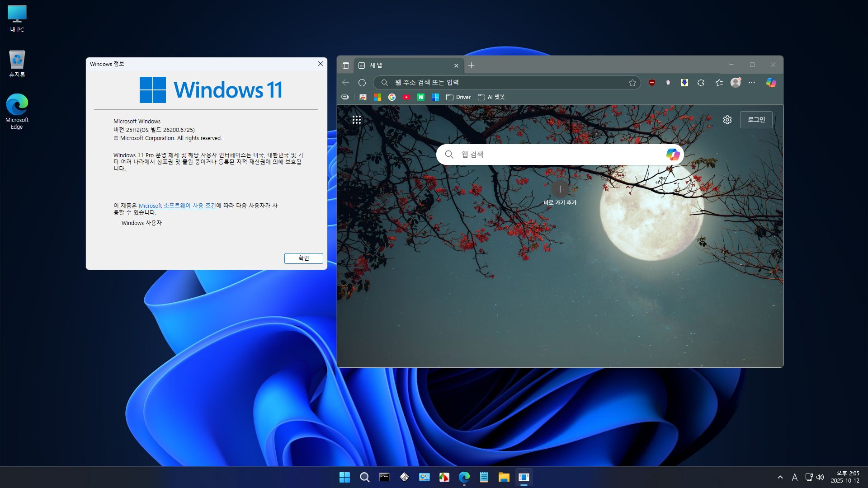Click the 확인 button in Windows 정보
868x488 pixels.
click(x=303, y=258)
